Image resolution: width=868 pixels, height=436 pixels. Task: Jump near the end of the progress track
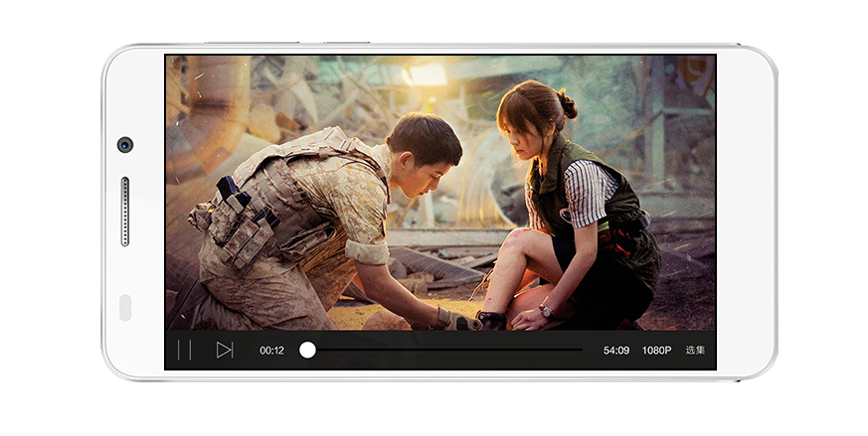[x=572, y=350]
